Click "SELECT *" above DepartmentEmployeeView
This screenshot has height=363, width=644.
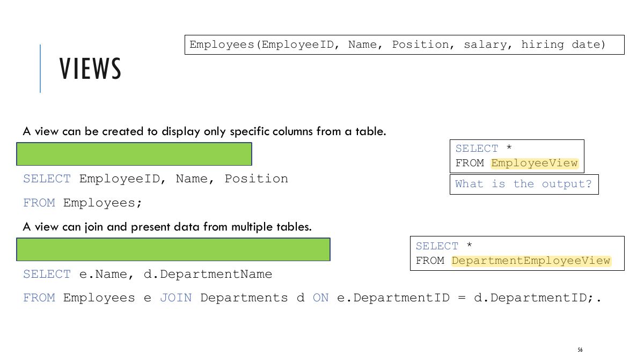(x=444, y=246)
